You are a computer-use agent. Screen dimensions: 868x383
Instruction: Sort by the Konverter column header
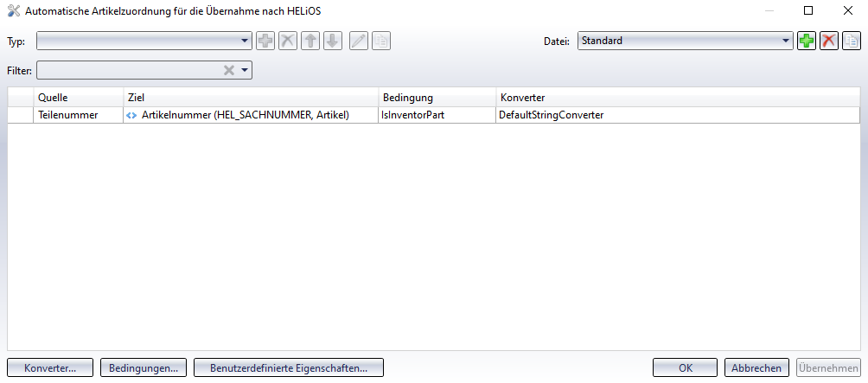point(678,98)
